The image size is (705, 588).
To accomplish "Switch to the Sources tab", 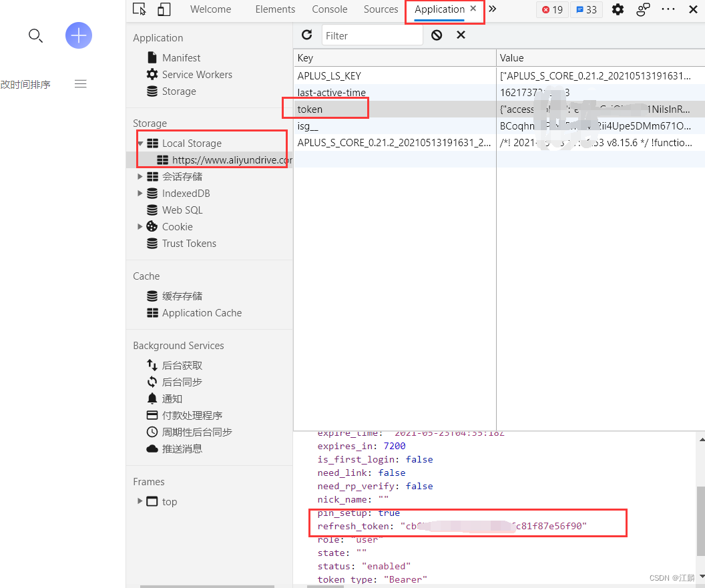I will click(x=381, y=9).
